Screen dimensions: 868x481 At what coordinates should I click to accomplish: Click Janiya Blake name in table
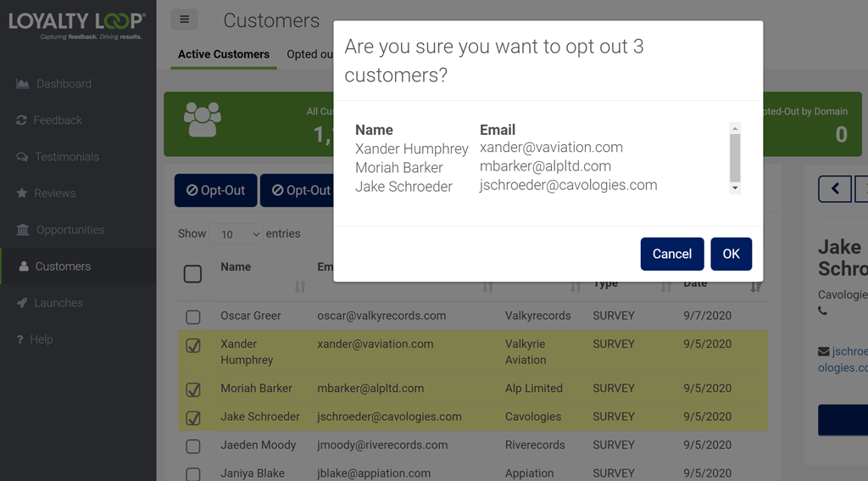point(253,473)
